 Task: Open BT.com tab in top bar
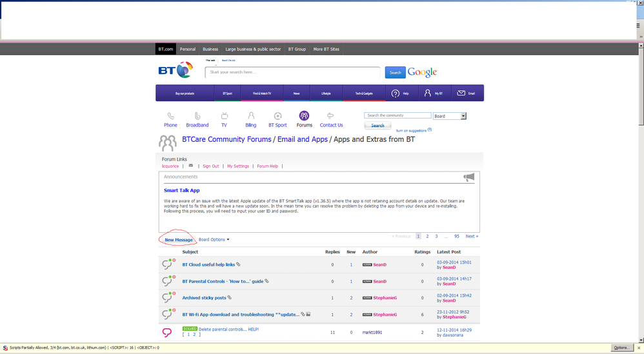[x=166, y=49]
